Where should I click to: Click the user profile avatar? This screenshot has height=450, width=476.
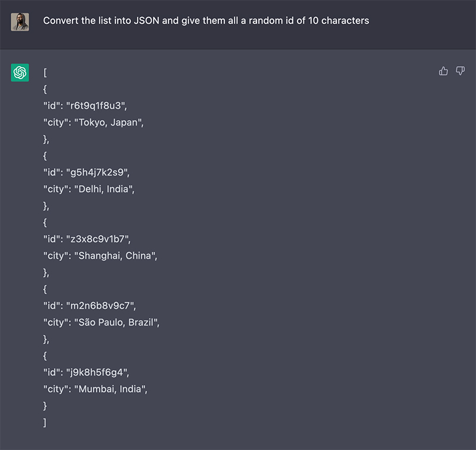point(20,22)
